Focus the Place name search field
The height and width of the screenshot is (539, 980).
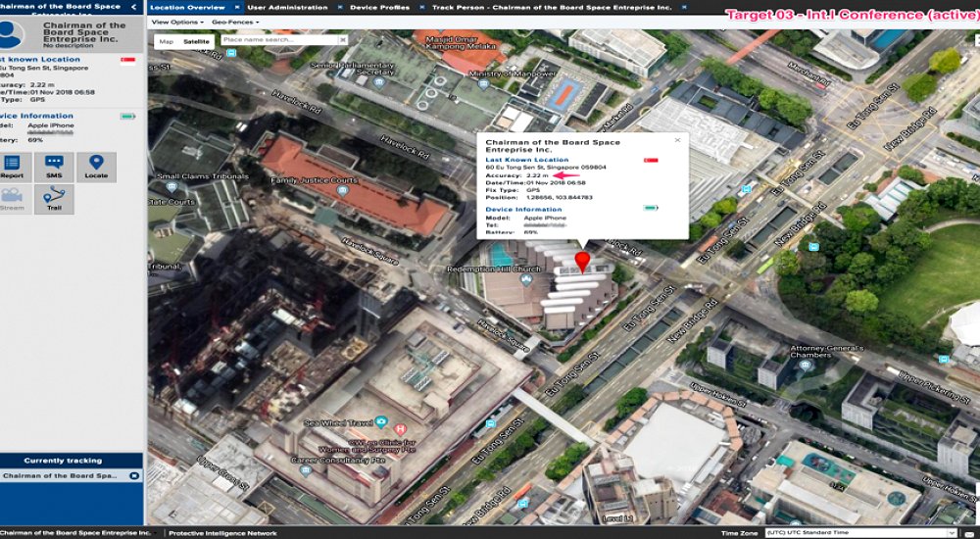(279, 39)
